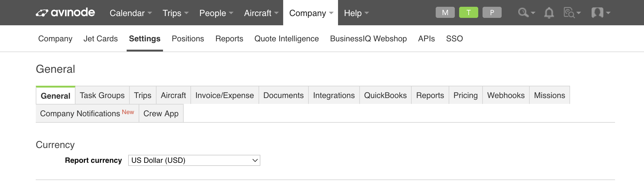This screenshot has height=185, width=644.
Task: Expand the Trips top menu
Action: [x=175, y=13]
